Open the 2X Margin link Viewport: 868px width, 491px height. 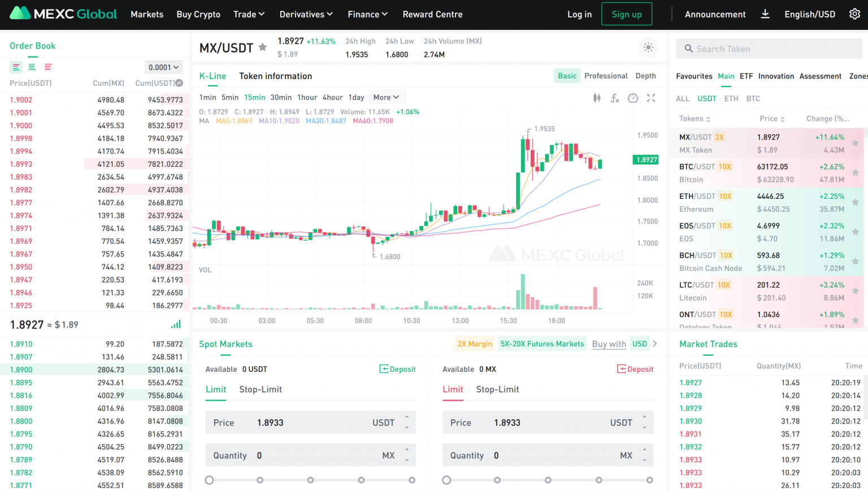[475, 344]
